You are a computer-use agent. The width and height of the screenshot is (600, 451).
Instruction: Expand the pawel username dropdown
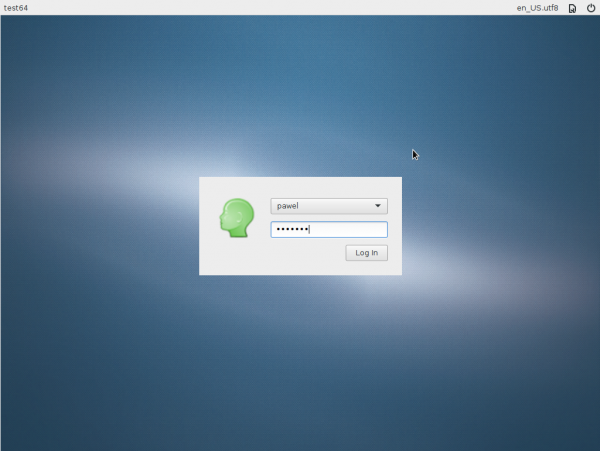[329, 206]
